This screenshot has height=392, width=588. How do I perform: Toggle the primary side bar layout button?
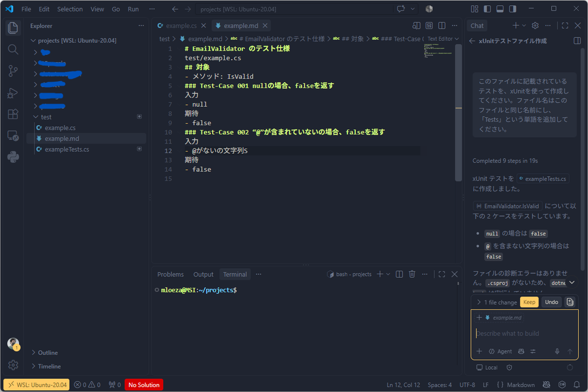pos(487,9)
